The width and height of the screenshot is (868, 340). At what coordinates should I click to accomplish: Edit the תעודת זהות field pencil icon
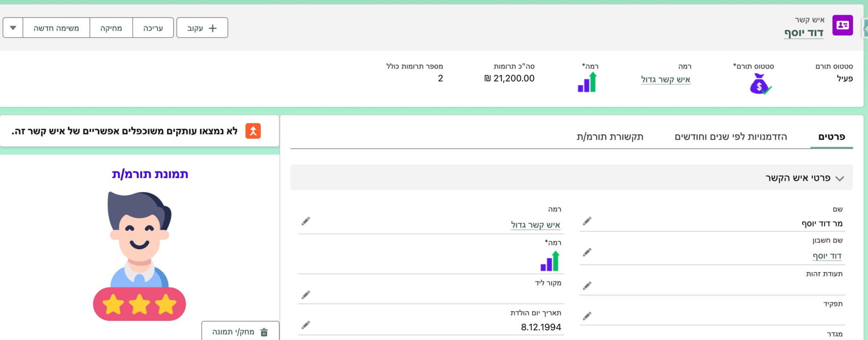pos(587,286)
